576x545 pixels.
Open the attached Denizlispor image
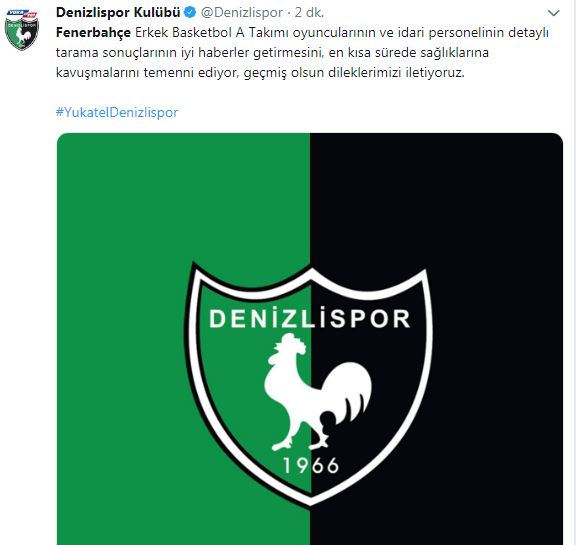(x=310, y=339)
